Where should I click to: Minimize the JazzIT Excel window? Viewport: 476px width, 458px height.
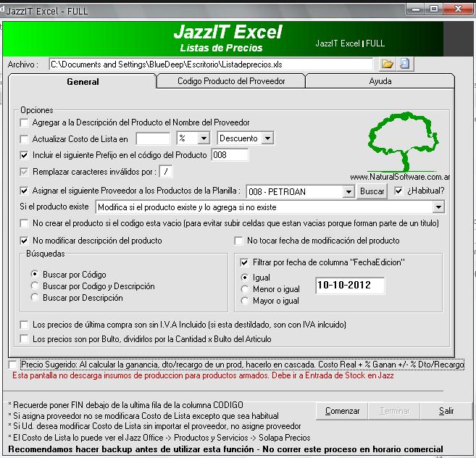pyautogui.click(x=416, y=9)
